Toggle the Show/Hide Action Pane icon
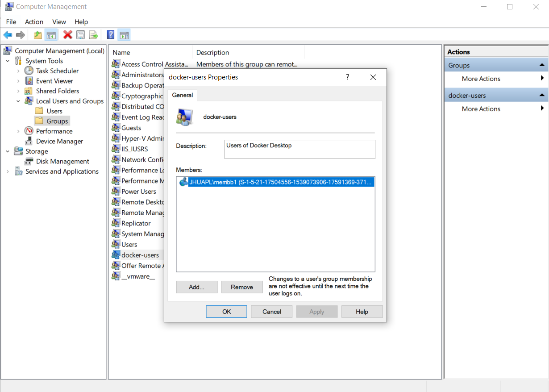Screen dimensions: 549x392 [x=124, y=35]
